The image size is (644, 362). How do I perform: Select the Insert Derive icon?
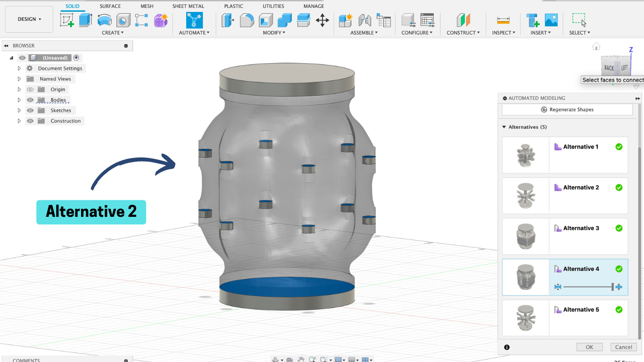pos(533,20)
